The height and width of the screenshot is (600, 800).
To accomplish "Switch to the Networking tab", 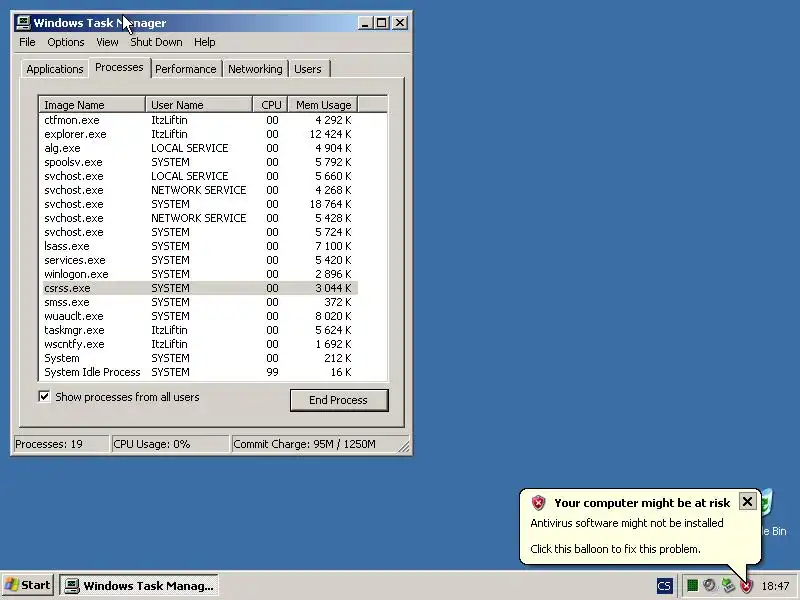I will [x=255, y=69].
